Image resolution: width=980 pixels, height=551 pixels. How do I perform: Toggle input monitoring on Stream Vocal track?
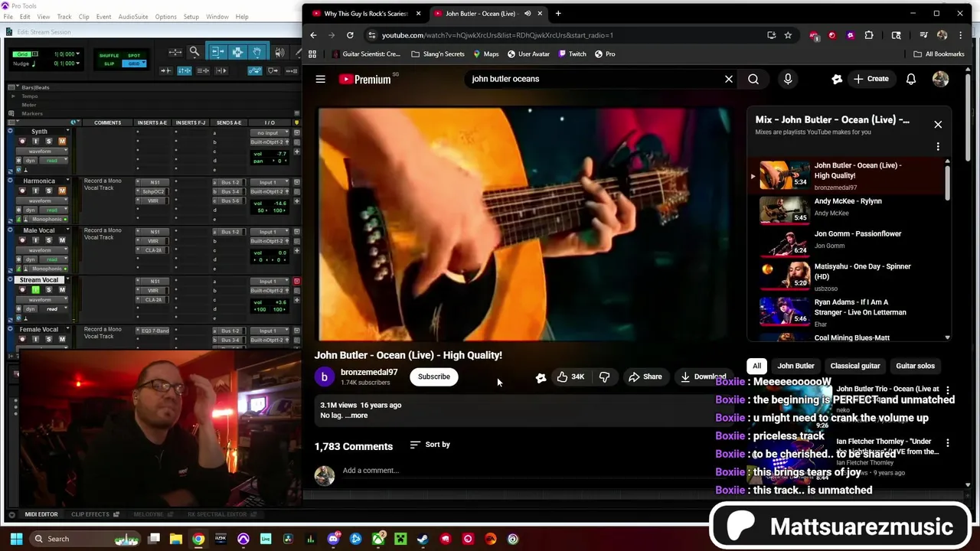pos(35,290)
